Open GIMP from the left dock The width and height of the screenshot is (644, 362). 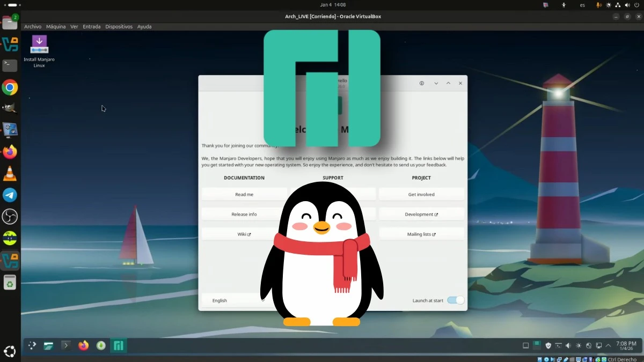10,108
